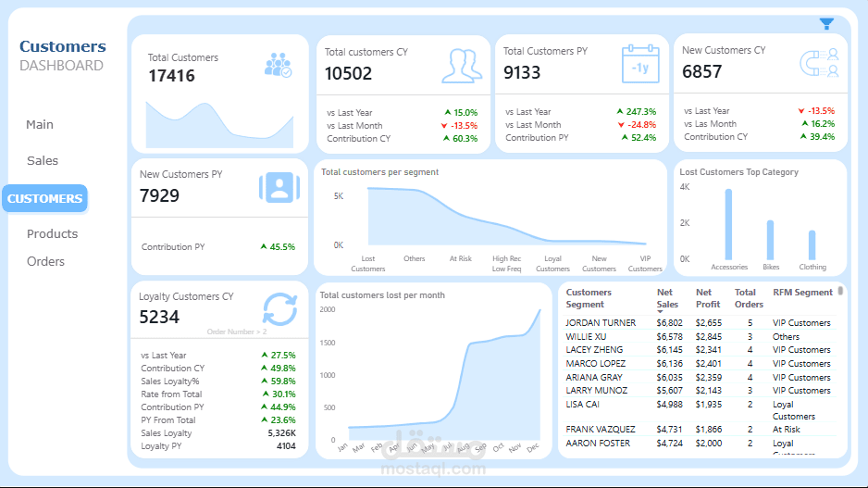Click the At Risk RFM segment cell

[786, 430]
